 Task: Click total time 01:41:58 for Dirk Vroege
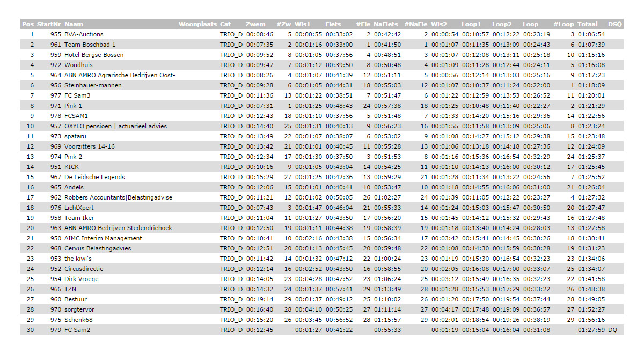coord(591,279)
